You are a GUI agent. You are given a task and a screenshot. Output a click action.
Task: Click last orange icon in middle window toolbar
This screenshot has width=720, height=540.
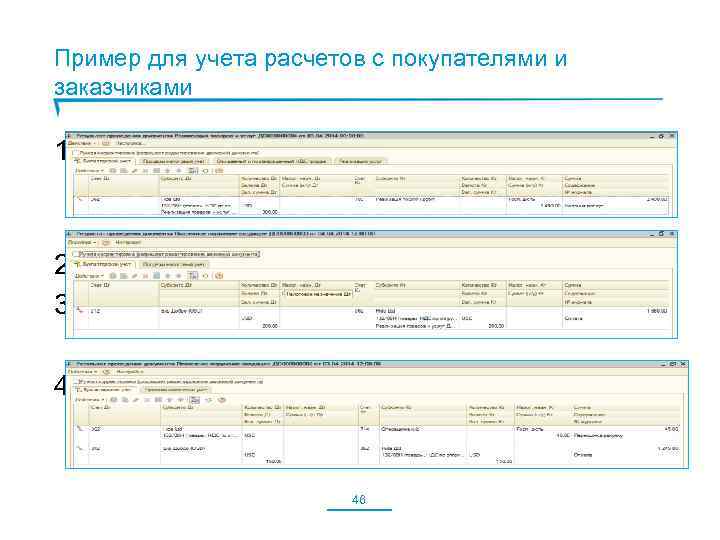[219, 276]
